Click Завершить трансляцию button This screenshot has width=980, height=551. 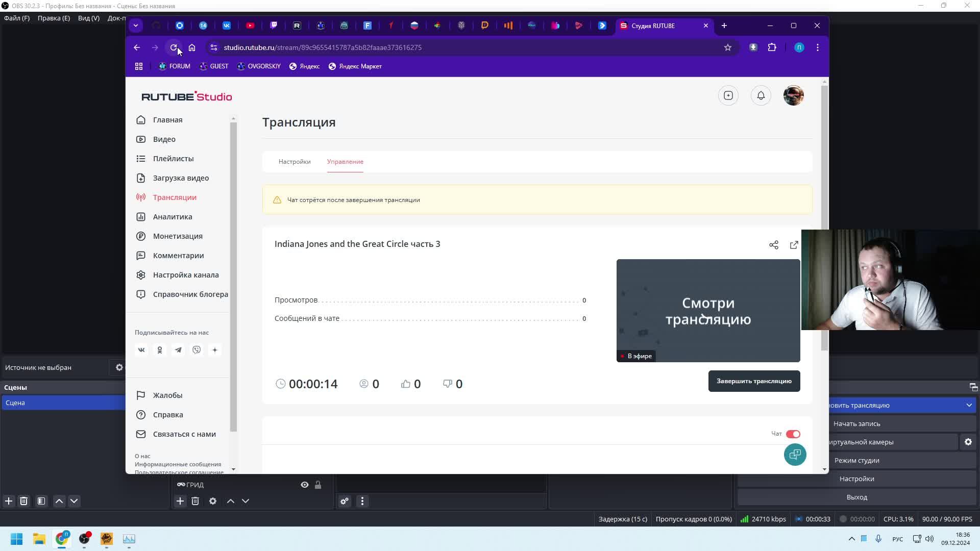(754, 381)
